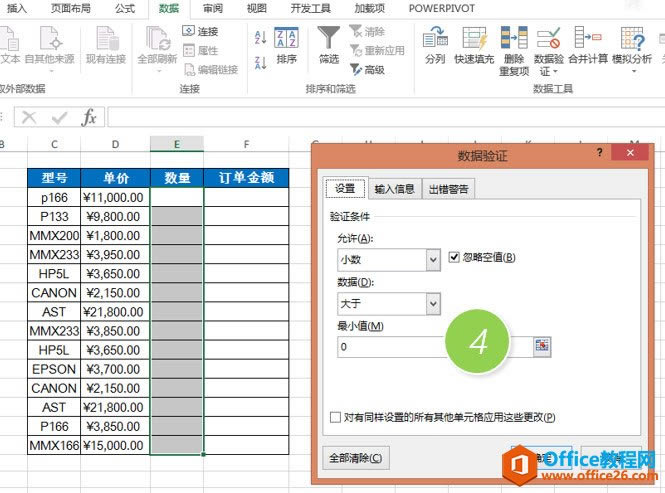Click 编辑链接 edit links
This screenshot has width=665, height=493.
pos(211,70)
